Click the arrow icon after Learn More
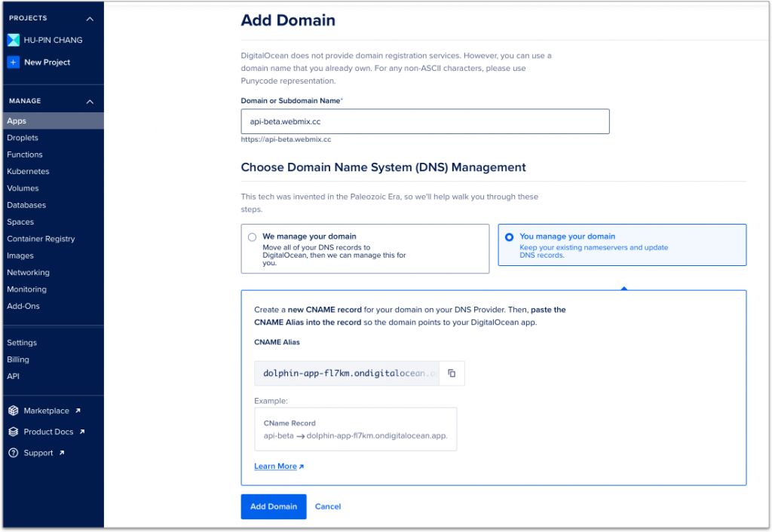 pyautogui.click(x=302, y=466)
